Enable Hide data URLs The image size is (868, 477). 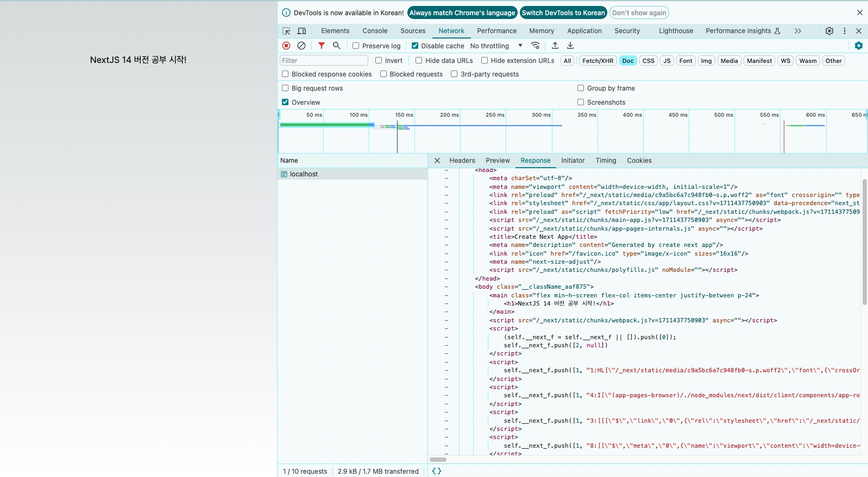pyautogui.click(x=419, y=60)
